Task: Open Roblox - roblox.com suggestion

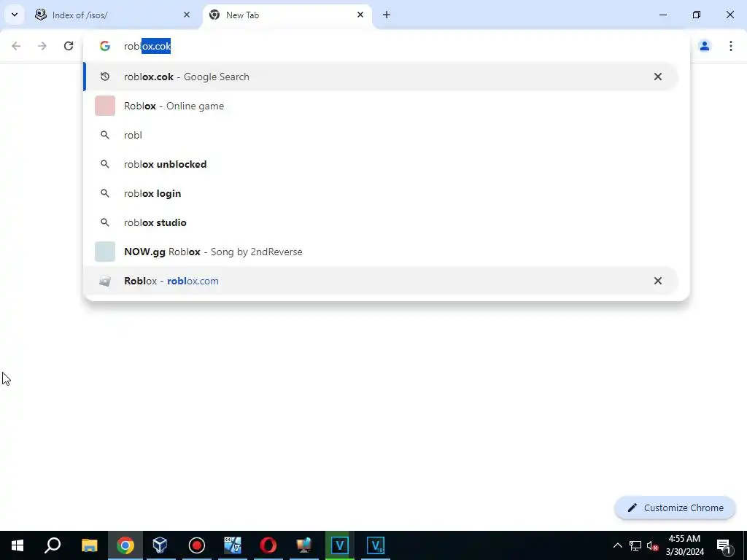Action: (x=381, y=281)
